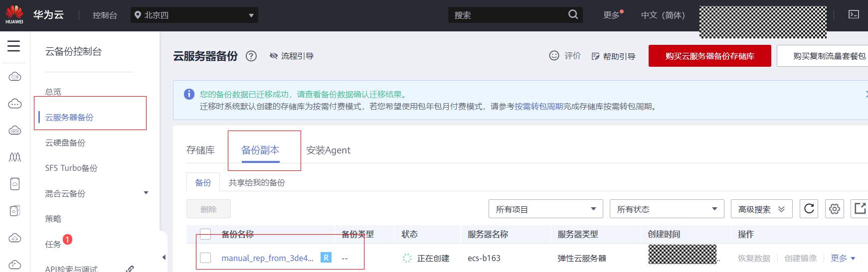Open the top bar 更多 menu

coord(611,15)
